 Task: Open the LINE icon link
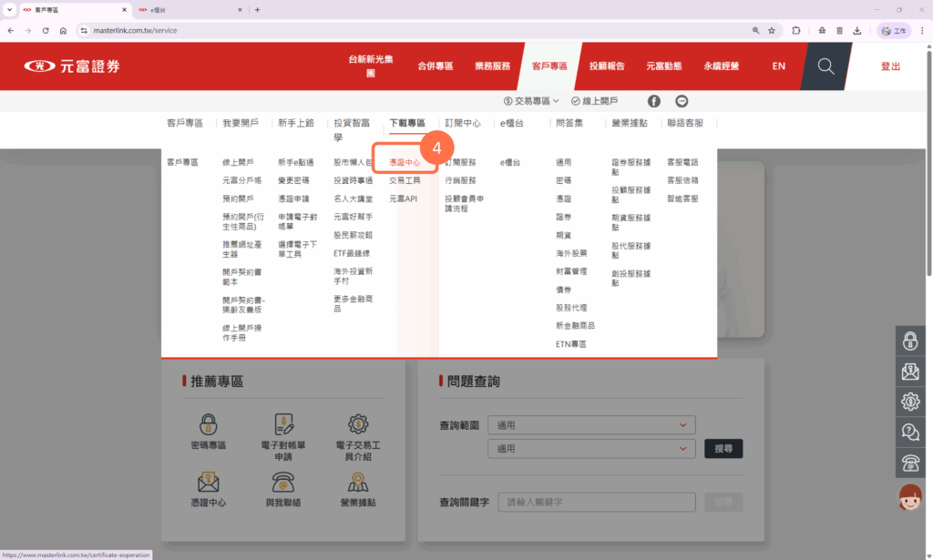click(x=682, y=101)
